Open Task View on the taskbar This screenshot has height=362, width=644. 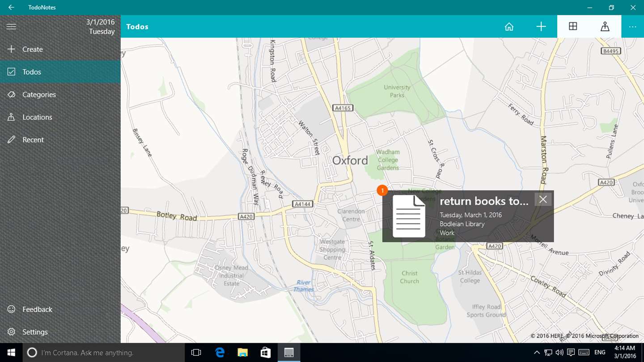(x=196, y=353)
